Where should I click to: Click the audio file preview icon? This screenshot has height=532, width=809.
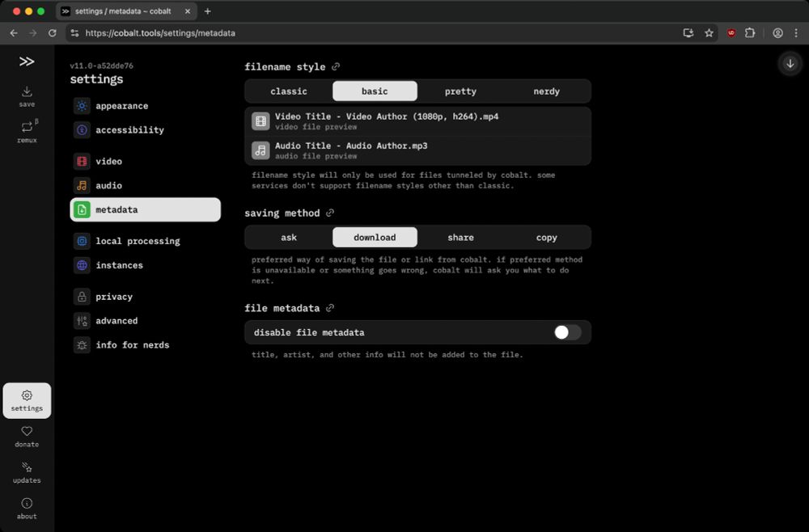pyautogui.click(x=260, y=150)
